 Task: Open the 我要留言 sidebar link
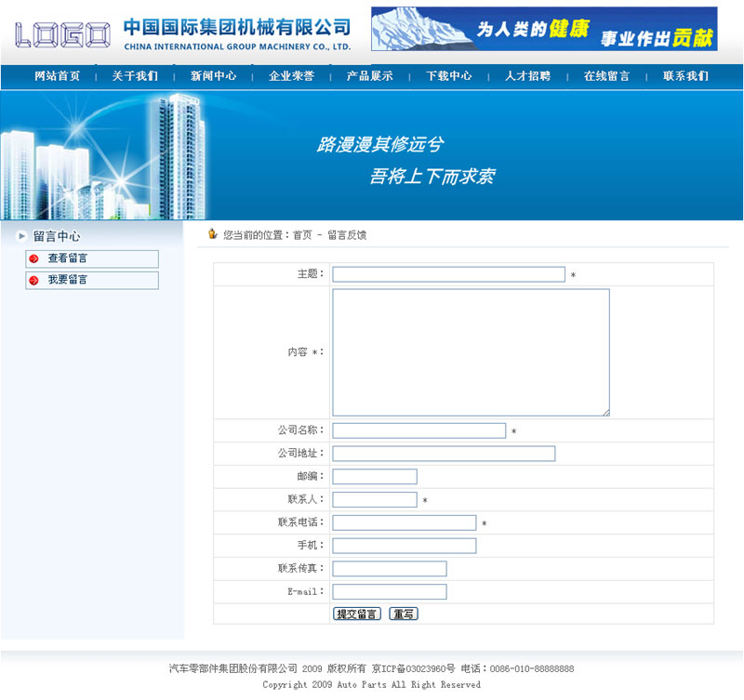coord(92,281)
